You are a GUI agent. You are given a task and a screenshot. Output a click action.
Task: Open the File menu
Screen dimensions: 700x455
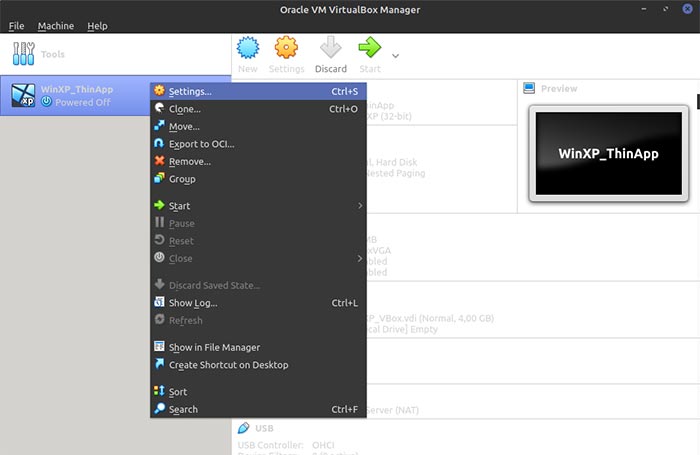point(17,26)
